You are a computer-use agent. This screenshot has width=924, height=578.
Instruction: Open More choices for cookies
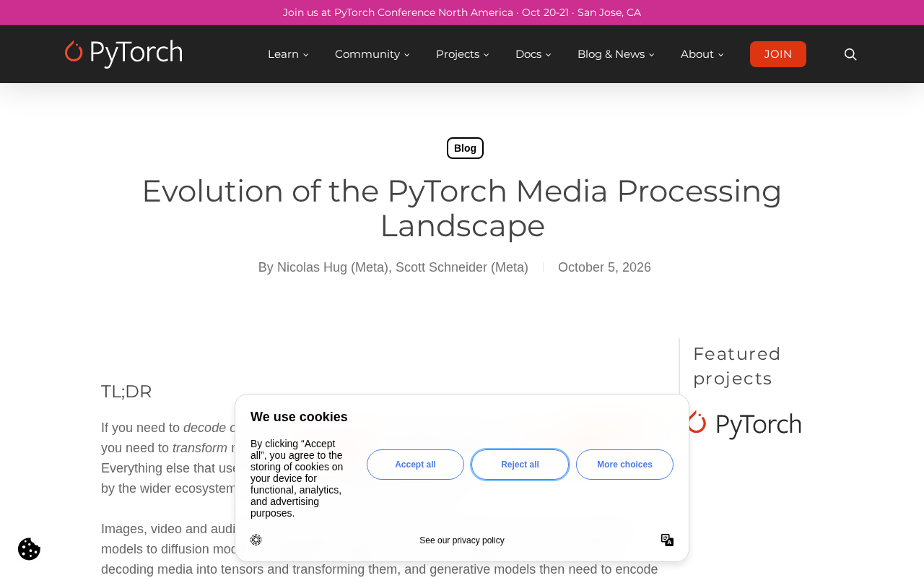624,465
